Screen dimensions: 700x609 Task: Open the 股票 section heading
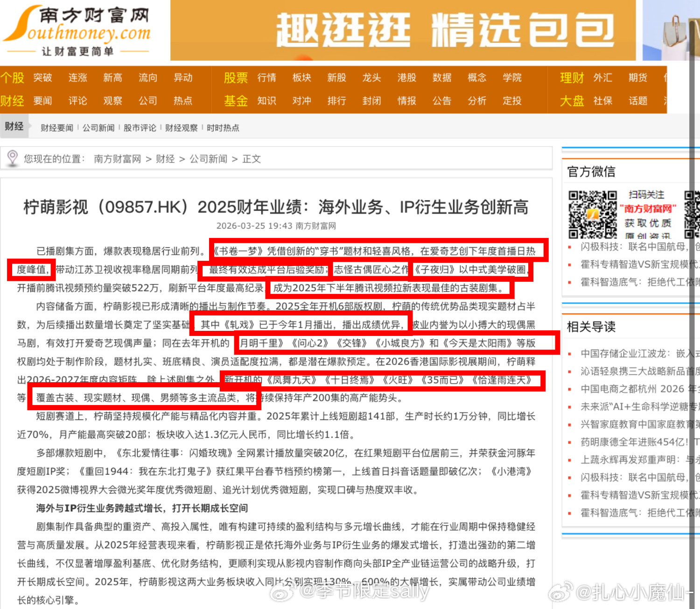[x=236, y=77]
